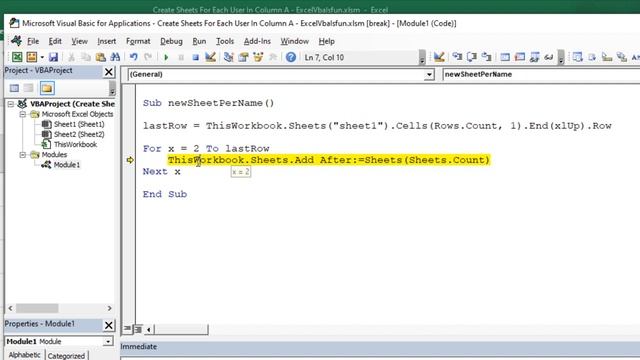This screenshot has width=640, height=360.
Task: Click Insert UserForm toolbar icon
Action: 31,57
